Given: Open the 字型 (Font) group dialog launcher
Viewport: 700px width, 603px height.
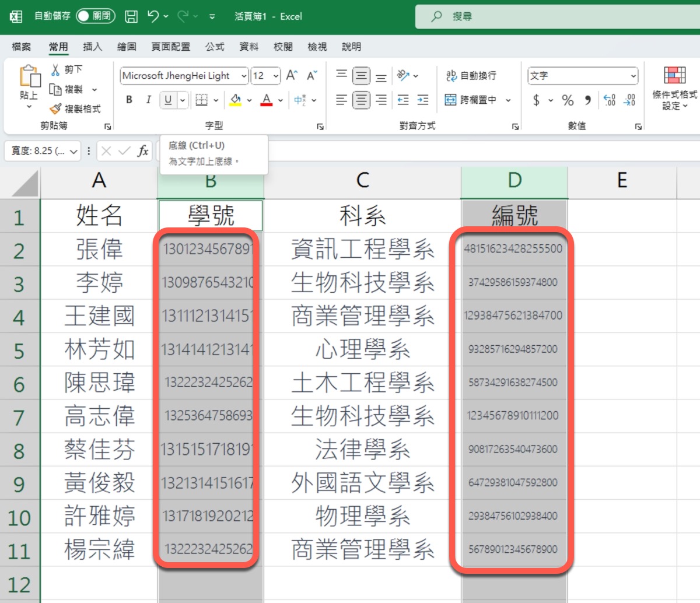Looking at the screenshot, I should coord(320,127).
